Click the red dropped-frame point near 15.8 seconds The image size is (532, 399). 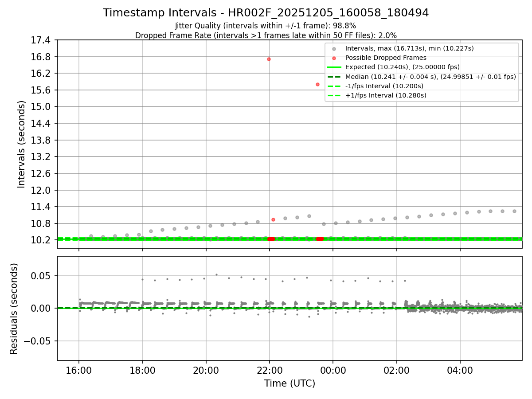click(317, 84)
